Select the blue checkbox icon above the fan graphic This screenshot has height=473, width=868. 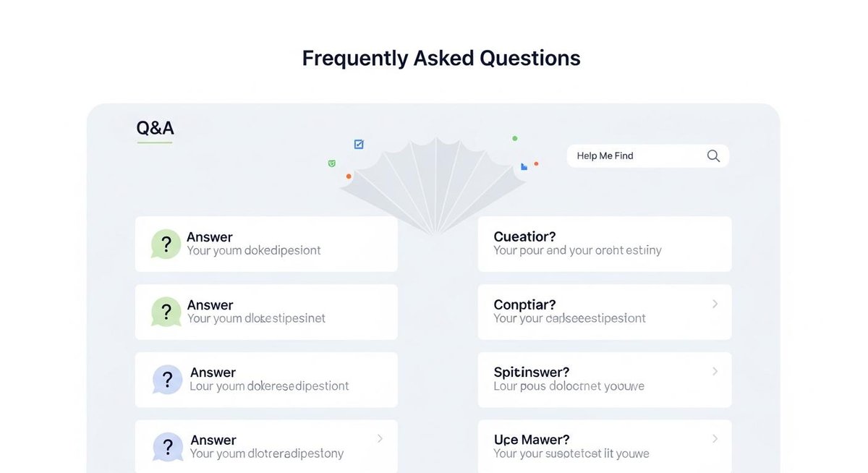pos(358,144)
